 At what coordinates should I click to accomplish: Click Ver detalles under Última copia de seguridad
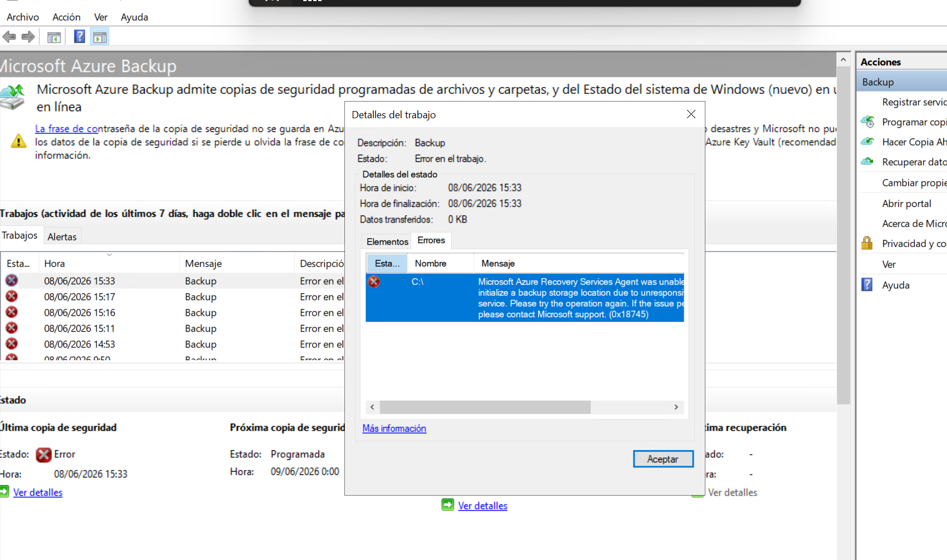click(x=38, y=492)
